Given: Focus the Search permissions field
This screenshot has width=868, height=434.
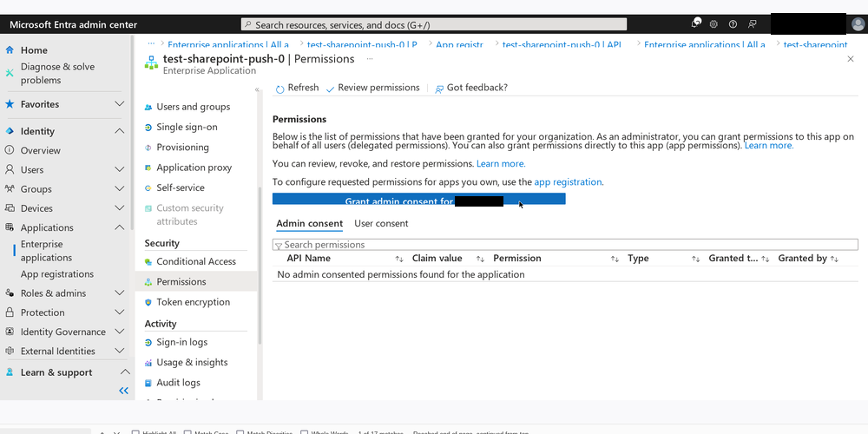Looking at the screenshot, I should 565,245.
